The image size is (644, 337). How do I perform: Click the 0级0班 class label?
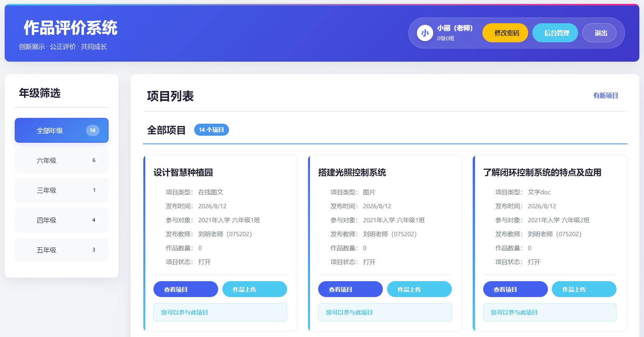coord(446,38)
